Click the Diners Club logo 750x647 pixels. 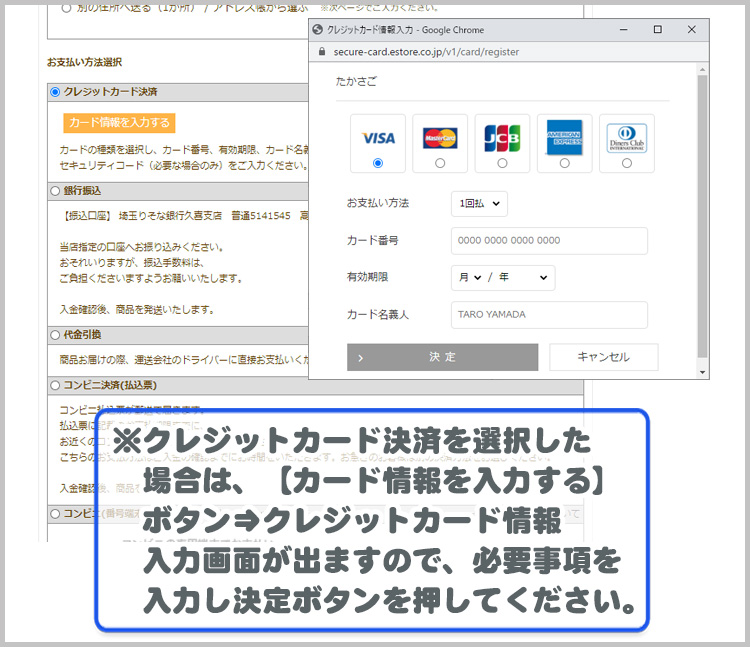pos(627,138)
